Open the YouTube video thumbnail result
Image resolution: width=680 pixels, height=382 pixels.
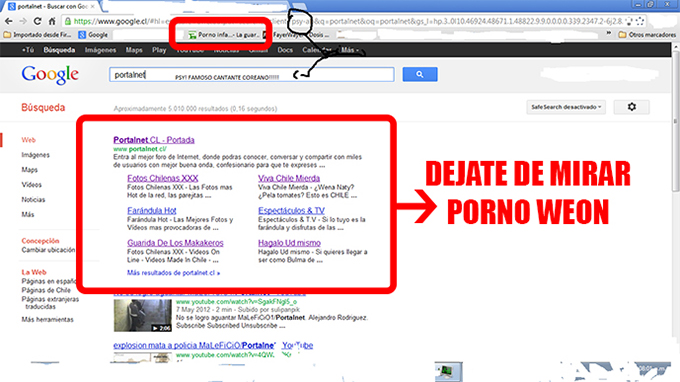tap(142, 315)
